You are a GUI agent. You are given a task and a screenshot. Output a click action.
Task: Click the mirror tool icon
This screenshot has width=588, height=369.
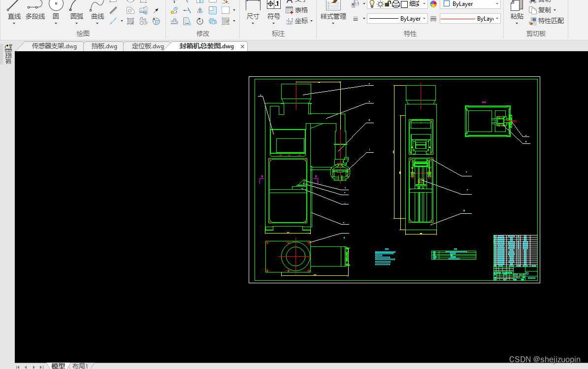click(x=200, y=10)
